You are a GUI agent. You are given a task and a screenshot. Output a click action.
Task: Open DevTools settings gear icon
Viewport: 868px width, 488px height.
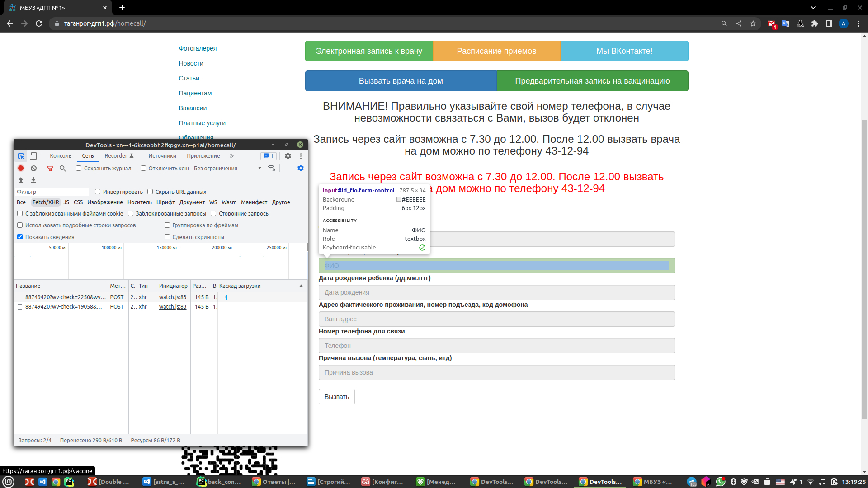click(288, 156)
